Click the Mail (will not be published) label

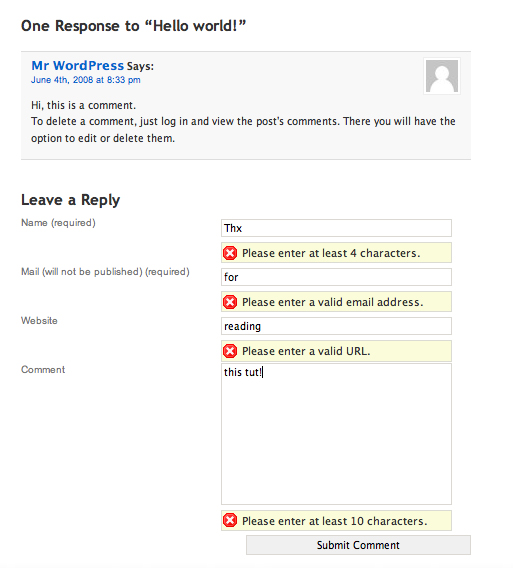105,272
